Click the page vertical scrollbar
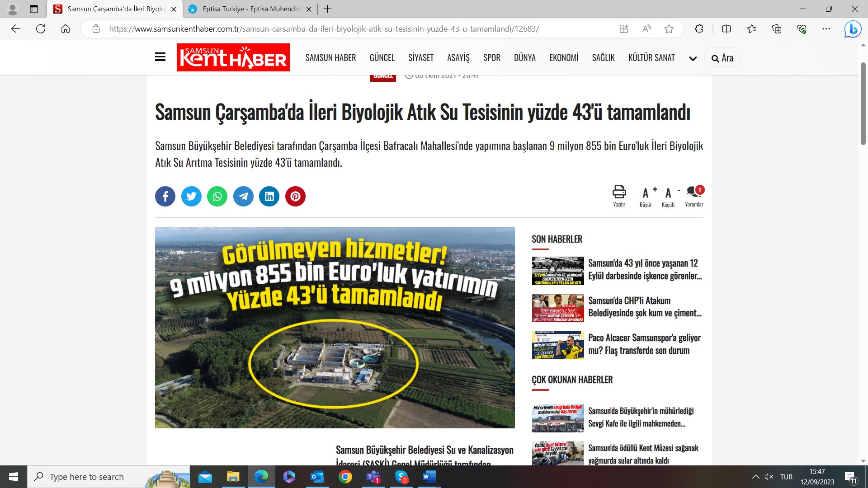This screenshot has width=868, height=488. click(x=863, y=104)
